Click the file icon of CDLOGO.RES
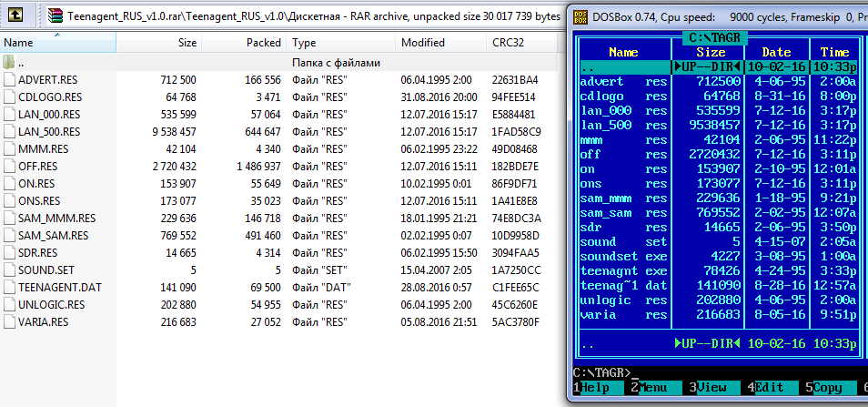868x407 pixels. click(9, 97)
